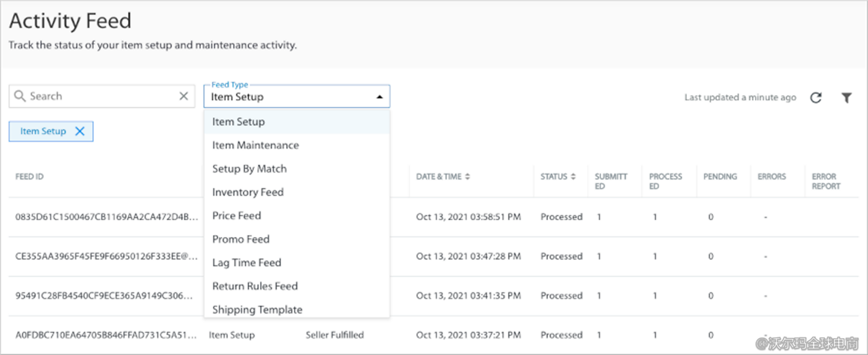Open feed ID starting with 0835D61C
The image size is (868, 355).
(107, 217)
